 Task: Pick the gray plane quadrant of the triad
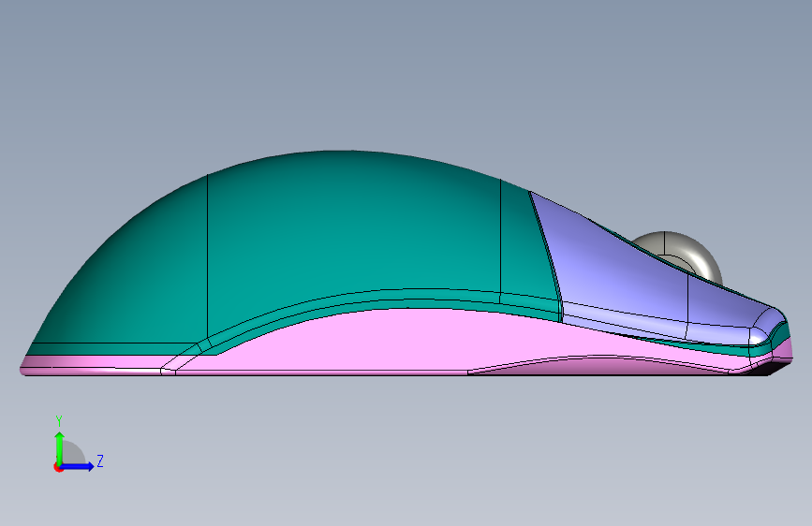pyautogui.click(x=72, y=452)
